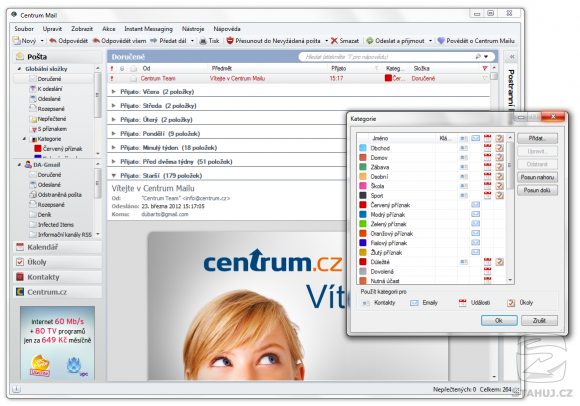
Task: Open the Akce menu
Action: (108, 28)
